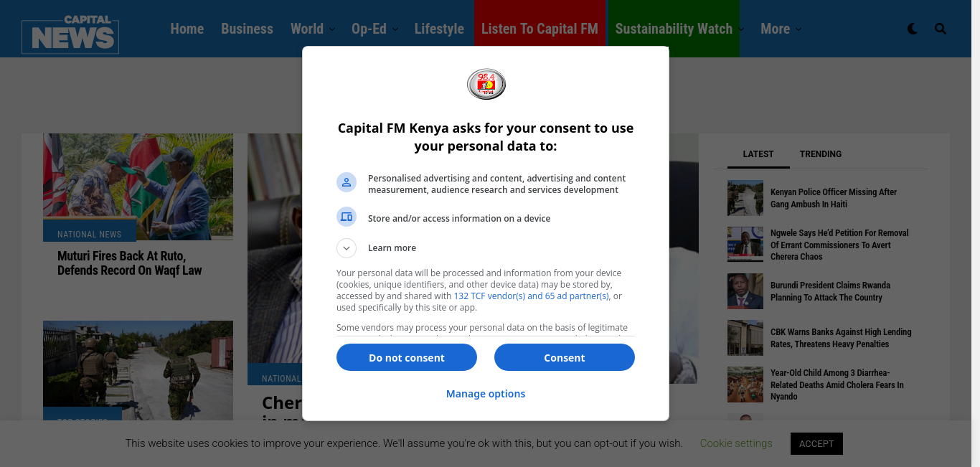Open the search magnifier icon
Screen dimensions: 980x467
click(x=941, y=29)
